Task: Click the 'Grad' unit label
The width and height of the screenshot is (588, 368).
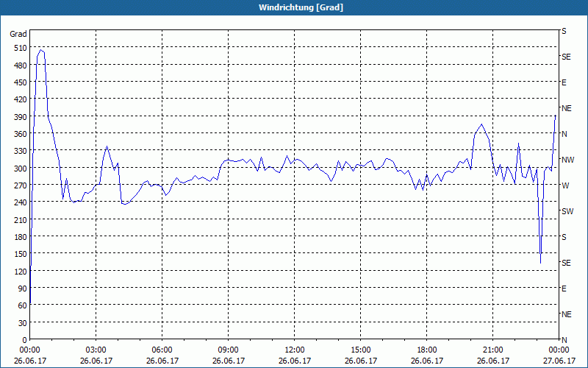Action: tap(18, 34)
